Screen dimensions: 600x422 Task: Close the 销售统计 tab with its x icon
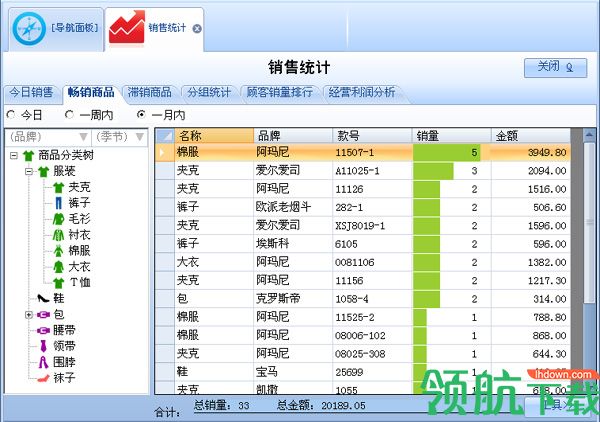[x=197, y=29]
